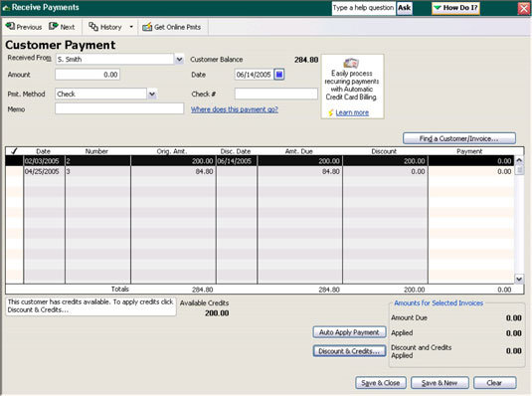Screen dimensions: 532x396
Task: Go to the Next payment
Action: pos(62,27)
